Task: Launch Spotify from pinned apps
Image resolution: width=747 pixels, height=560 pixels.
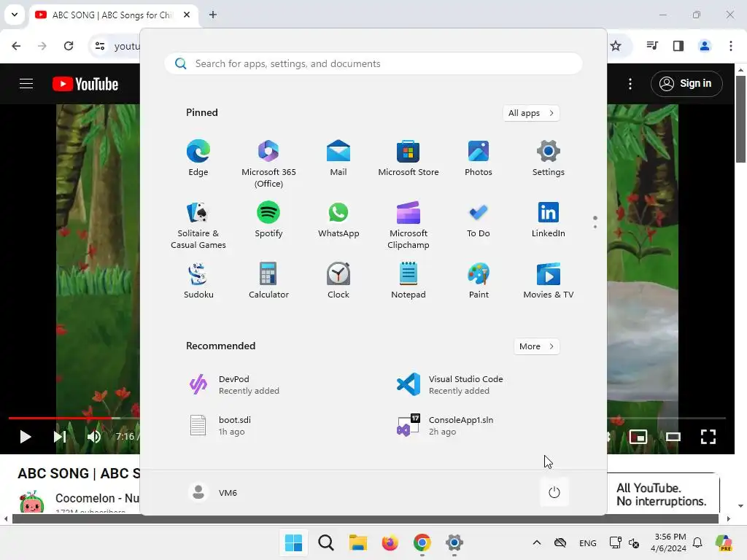Action: pyautogui.click(x=268, y=219)
